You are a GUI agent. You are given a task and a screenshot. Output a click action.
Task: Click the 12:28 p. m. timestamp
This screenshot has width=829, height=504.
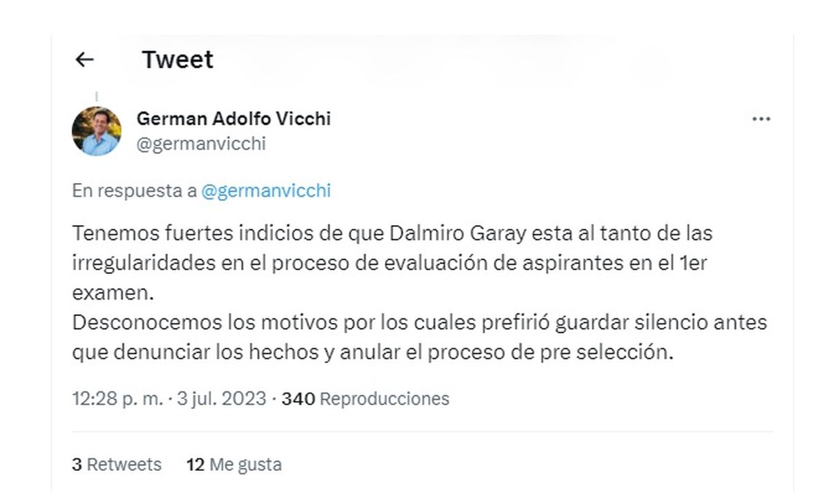pos(117,398)
